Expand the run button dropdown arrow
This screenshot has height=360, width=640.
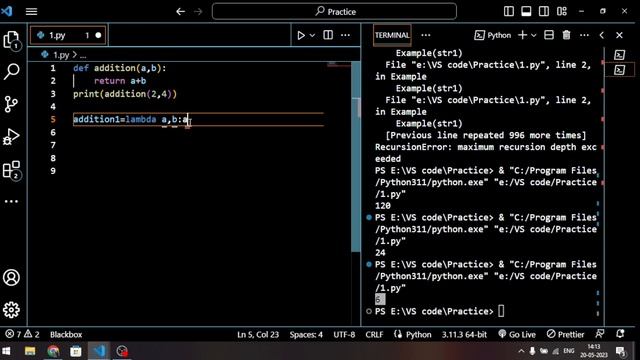pyautogui.click(x=312, y=36)
